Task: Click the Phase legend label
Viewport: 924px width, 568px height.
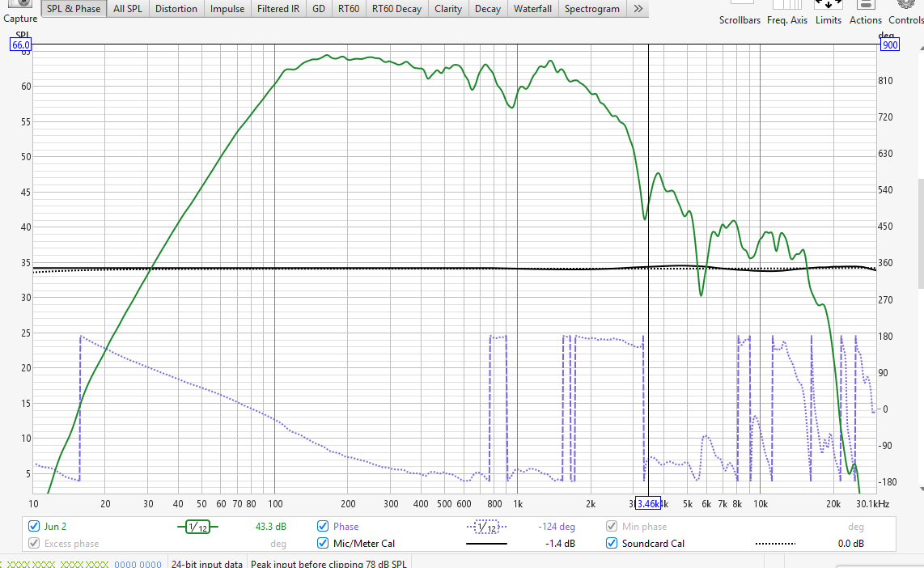Action: point(346,526)
